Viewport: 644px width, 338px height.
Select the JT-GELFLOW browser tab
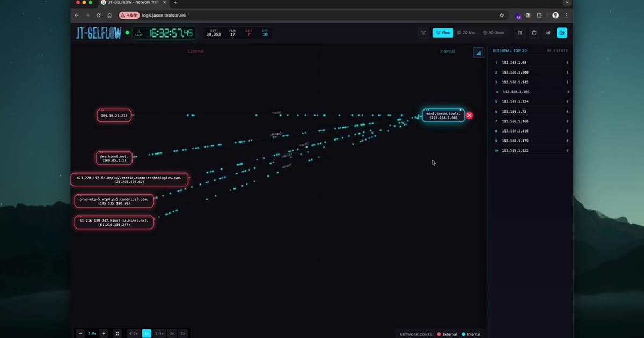[134, 3]
